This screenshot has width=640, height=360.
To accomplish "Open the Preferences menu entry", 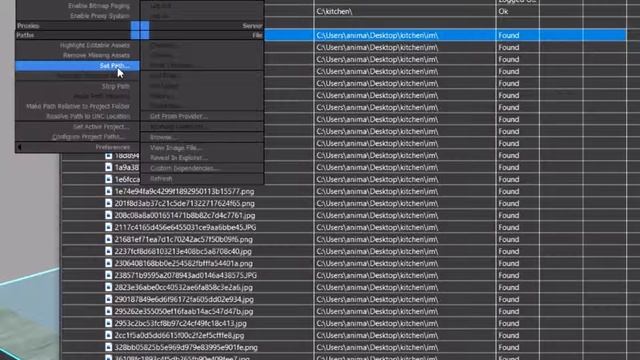I will (113, 147).
